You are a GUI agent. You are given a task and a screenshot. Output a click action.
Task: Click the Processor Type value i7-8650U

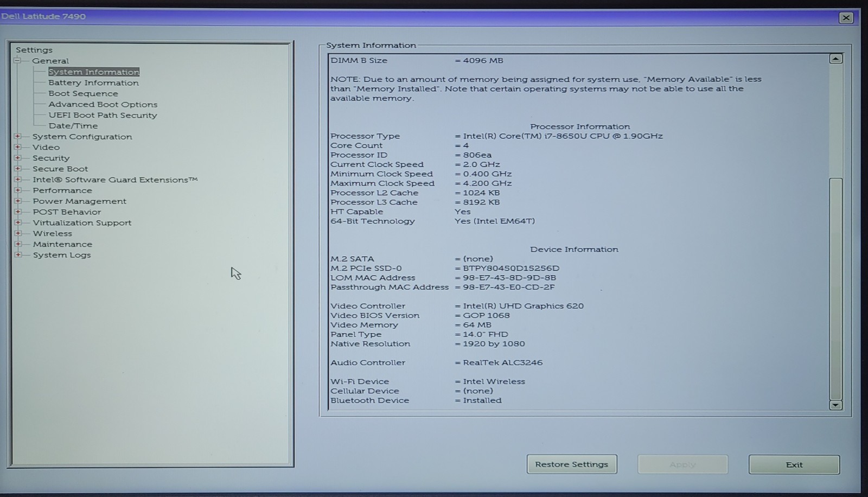tap(563, 136)
